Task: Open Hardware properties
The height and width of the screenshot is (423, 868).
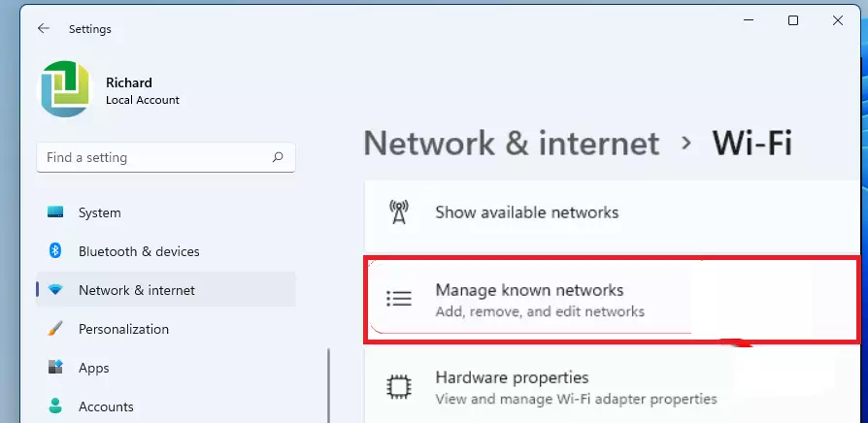Action: tap(613, 387)
